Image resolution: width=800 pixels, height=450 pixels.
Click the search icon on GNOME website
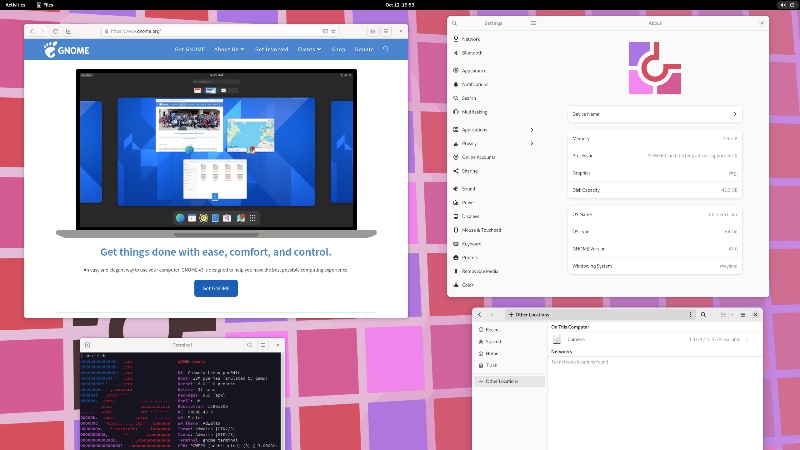[386, 49]
